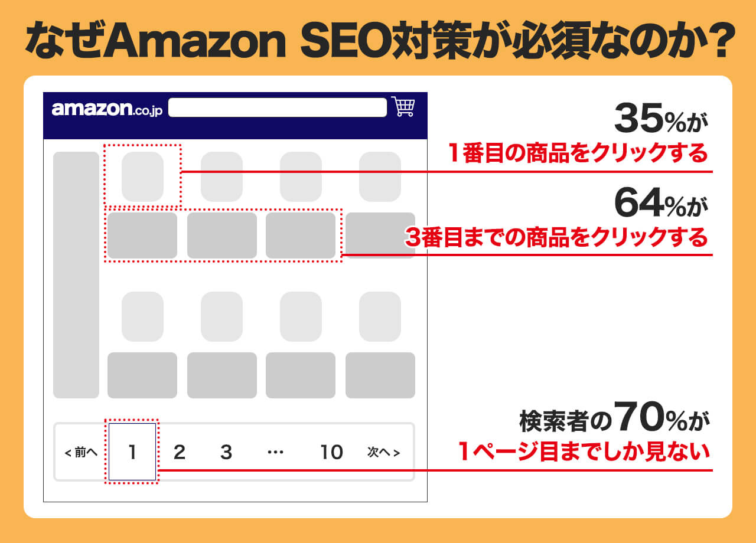Viewport: 756px width, 543px height.
Task: Click the left sidebar filter panel
Action: 76,275
